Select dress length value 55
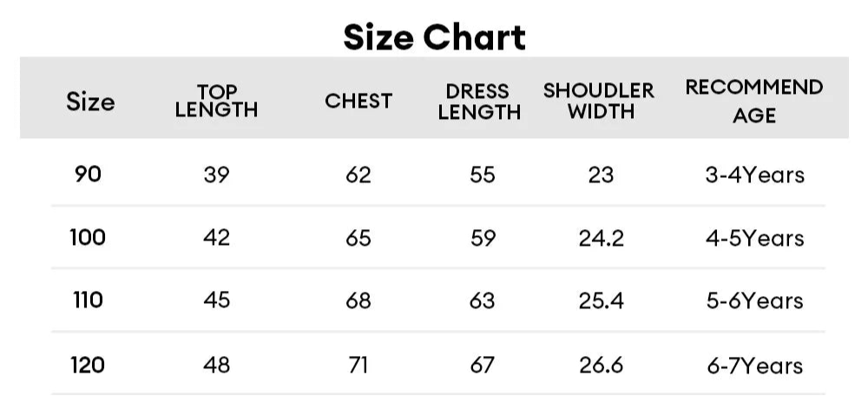This screenshot has height=396, width=868. 482,175
